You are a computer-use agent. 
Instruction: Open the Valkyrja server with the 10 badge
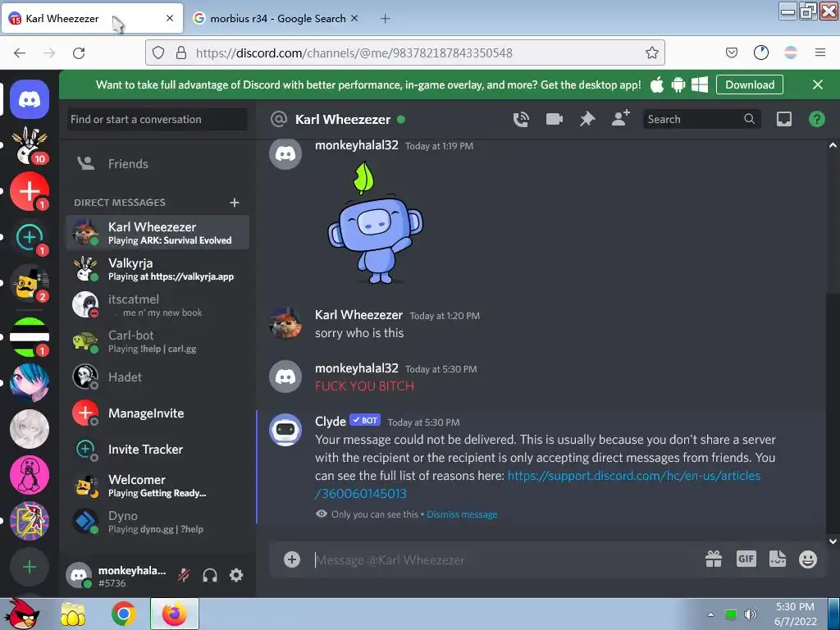[30, 146]
